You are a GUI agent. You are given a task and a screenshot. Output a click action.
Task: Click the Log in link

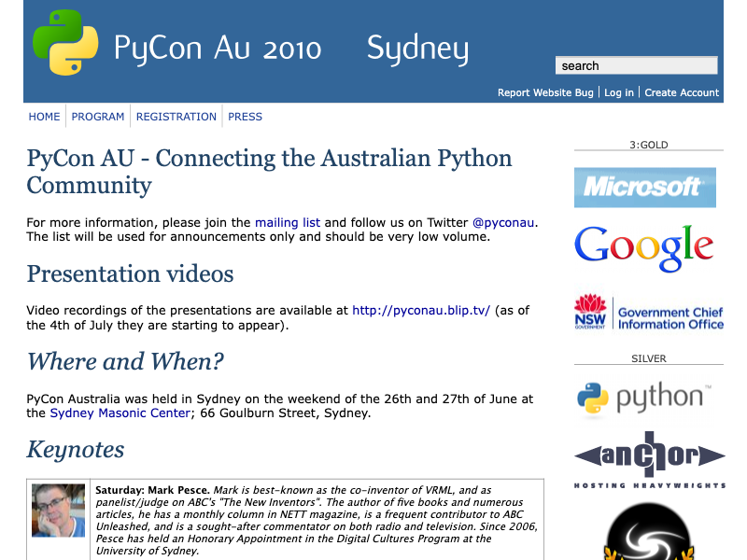pyautogui.click(x=619, y=92)
